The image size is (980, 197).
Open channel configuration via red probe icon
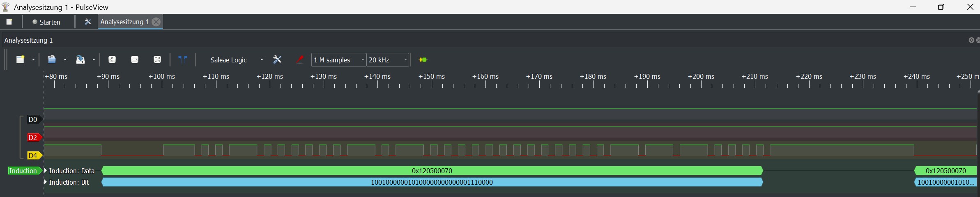pos(300,60)
